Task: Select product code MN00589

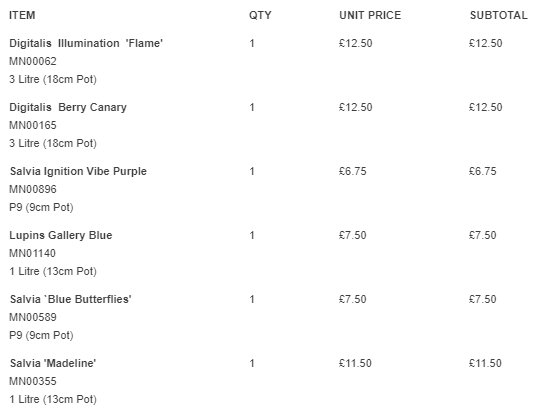Action: 33,317
